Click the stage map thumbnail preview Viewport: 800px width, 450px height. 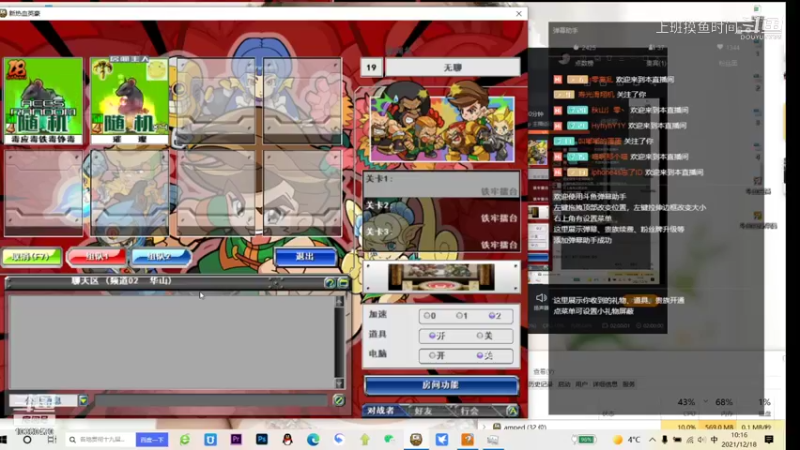(x=441, y=277)
